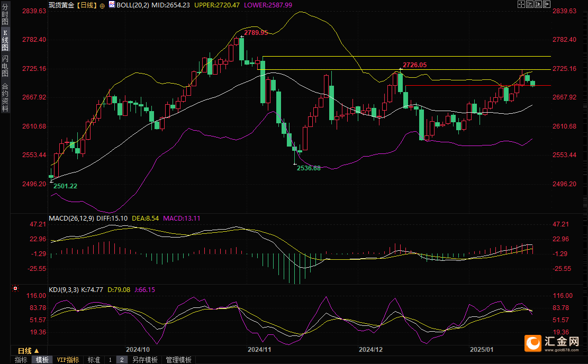Toggle the 标准 standard layout
The width and height of the screenshot is (588, 364).
point(94,360)
